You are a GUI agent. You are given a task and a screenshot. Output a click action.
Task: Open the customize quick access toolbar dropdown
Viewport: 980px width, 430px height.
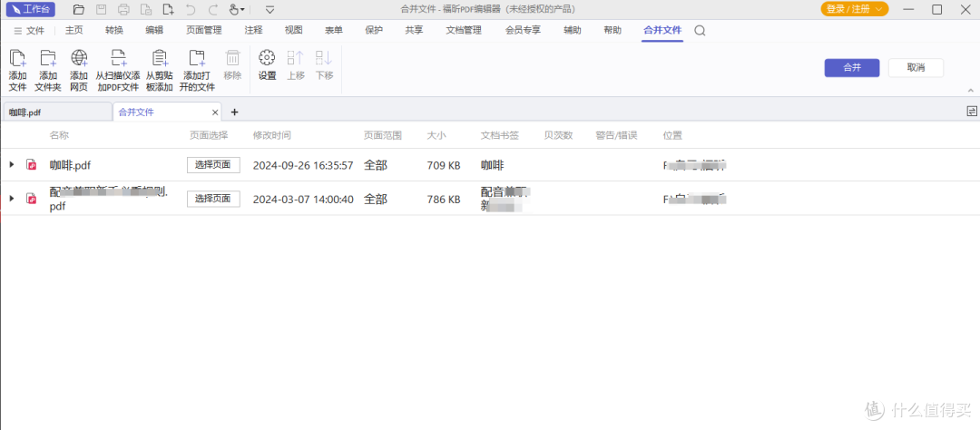point(270,9)
